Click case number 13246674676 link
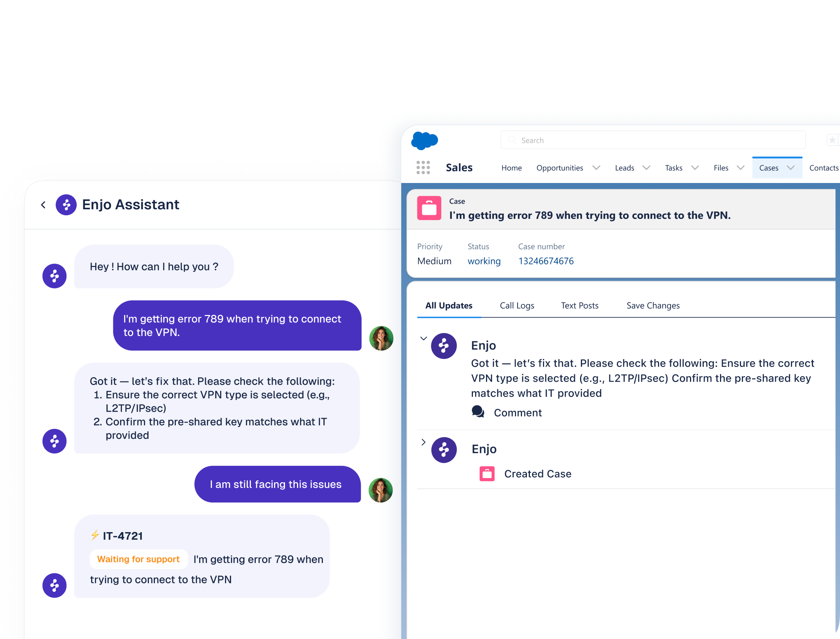Screen dimensions: 840x639 coord(546,261)
